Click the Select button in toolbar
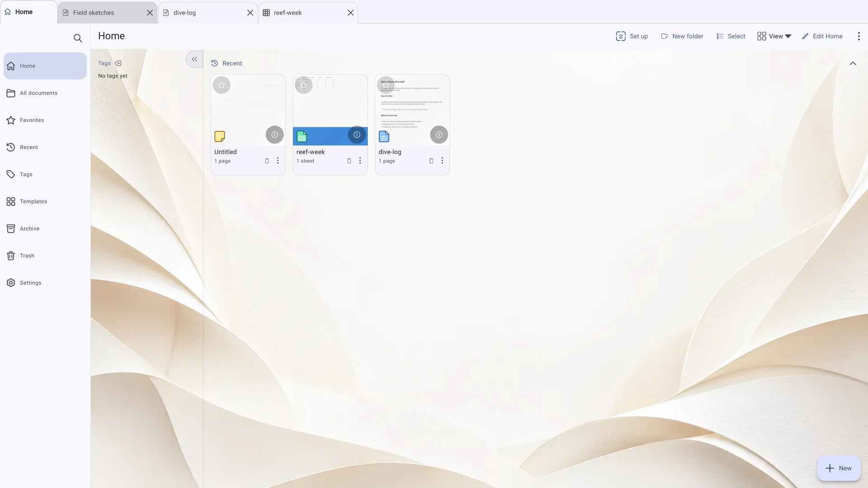868x488 pixels. point(731,36)
